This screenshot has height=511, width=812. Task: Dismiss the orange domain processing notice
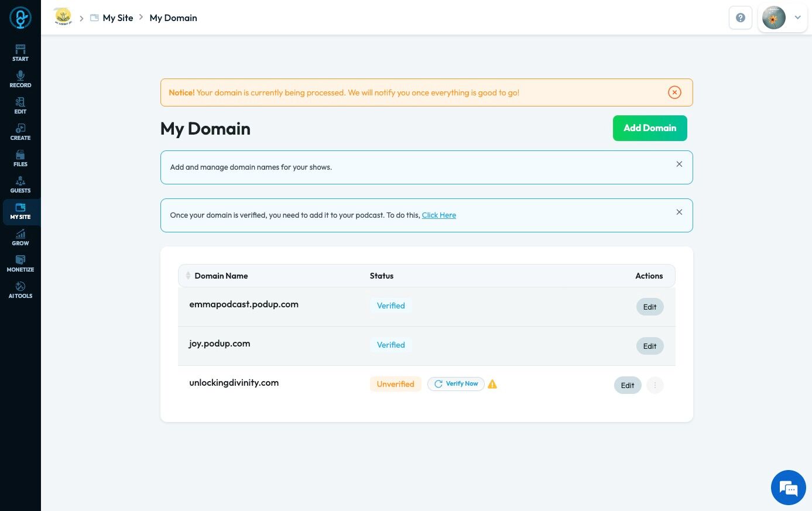tap(674, 92)
